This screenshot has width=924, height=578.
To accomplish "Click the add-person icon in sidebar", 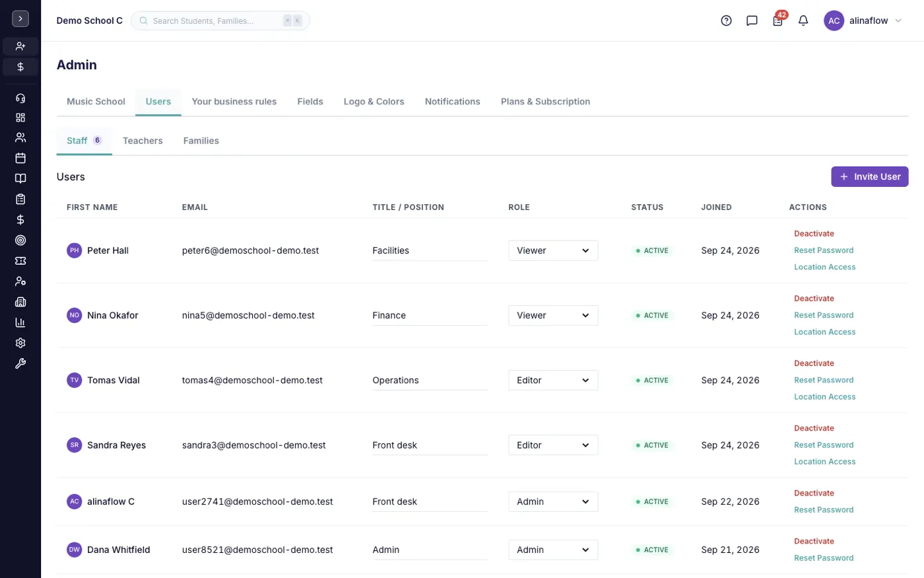I will point(20,46).
